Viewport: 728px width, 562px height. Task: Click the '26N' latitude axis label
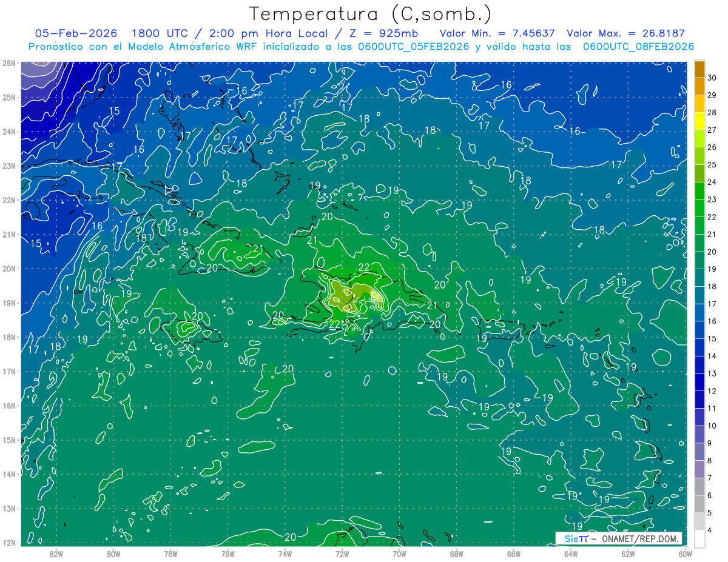click(x=8, y=63)
